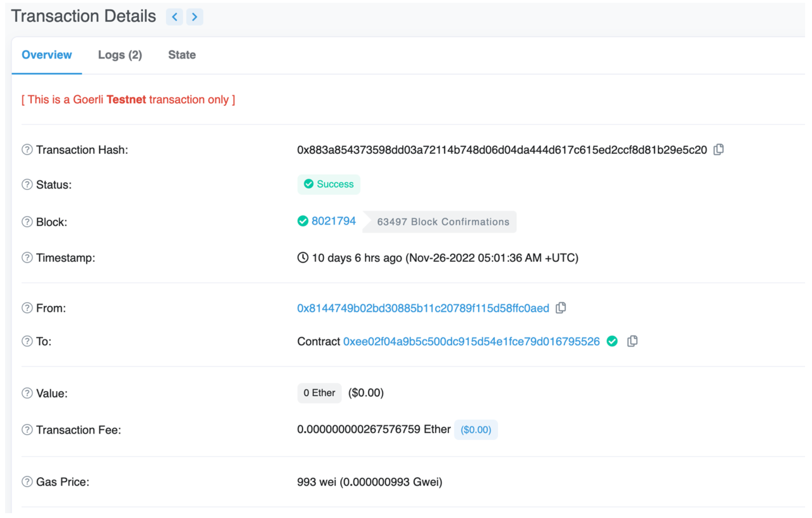Screen dimensions: 812x518
Task: Click the ($0.00) transaction fee badge
Action: click(475, 430)
